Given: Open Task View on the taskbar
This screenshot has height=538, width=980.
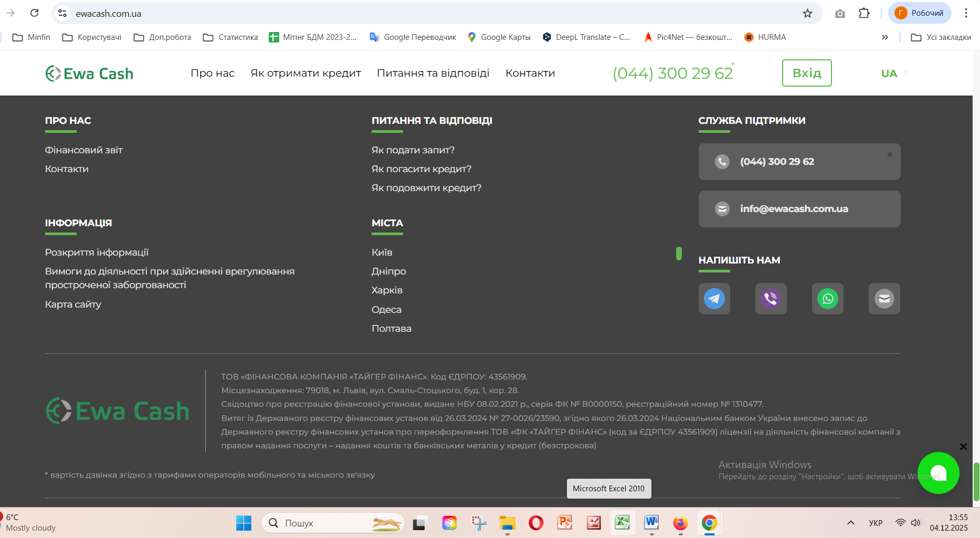Looking at the screenshot, I should click(x=419, y=523).
